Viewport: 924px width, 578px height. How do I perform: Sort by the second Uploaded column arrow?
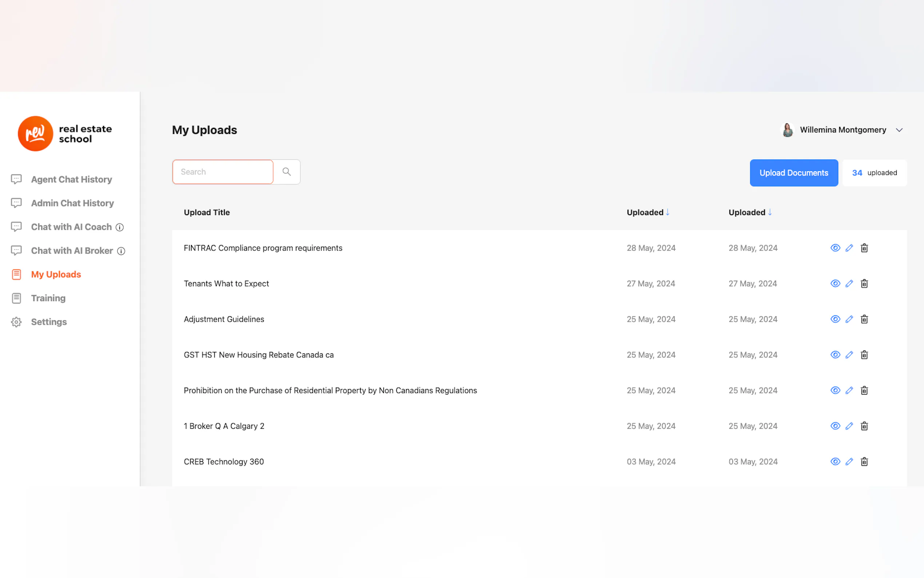pos(770,212)
